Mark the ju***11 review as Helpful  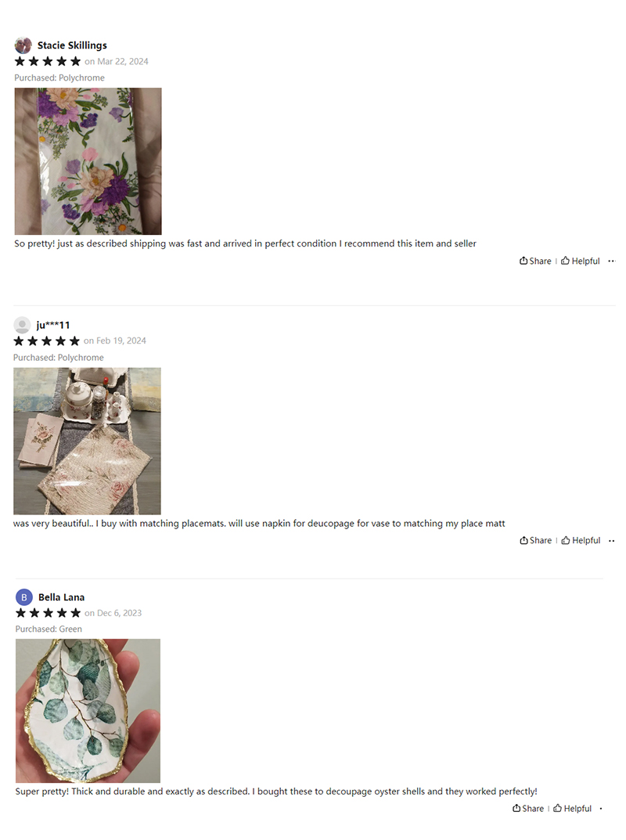[581, 540]
